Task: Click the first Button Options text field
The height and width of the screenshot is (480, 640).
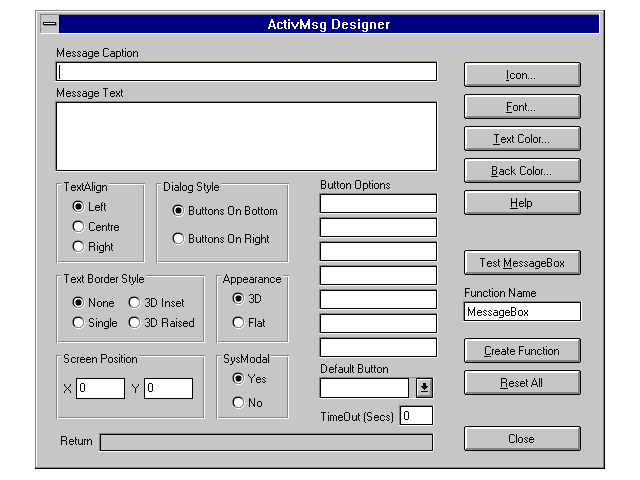Action: [378, 204]
